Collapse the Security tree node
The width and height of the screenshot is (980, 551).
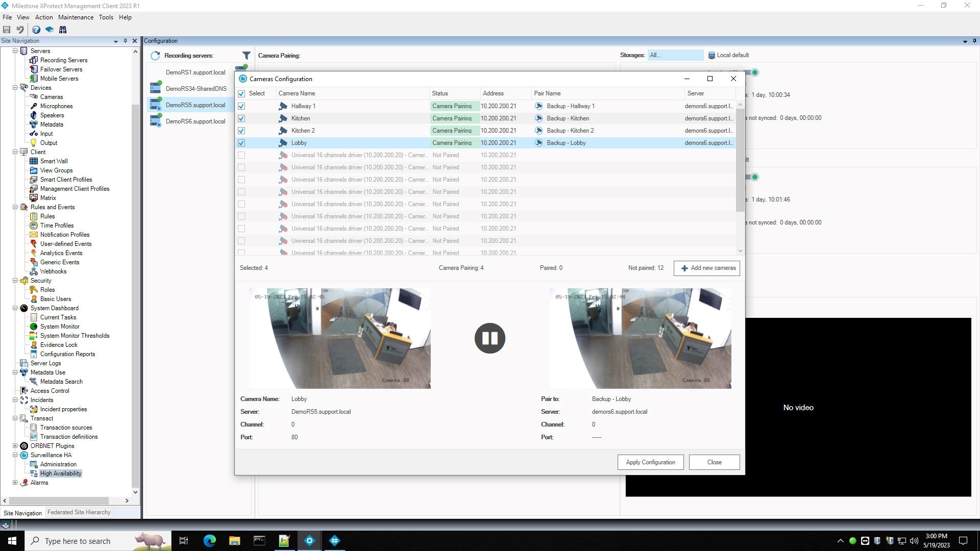pos(15,281)
